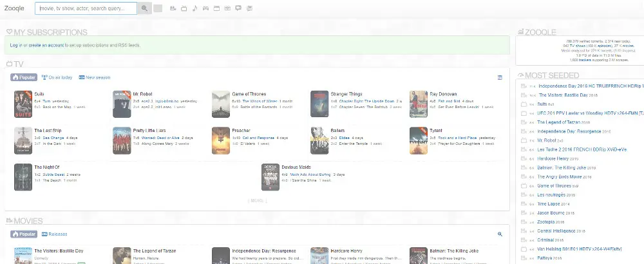Switch to 'New season' tab
644x264 pixels.
[x=95, y=77]
